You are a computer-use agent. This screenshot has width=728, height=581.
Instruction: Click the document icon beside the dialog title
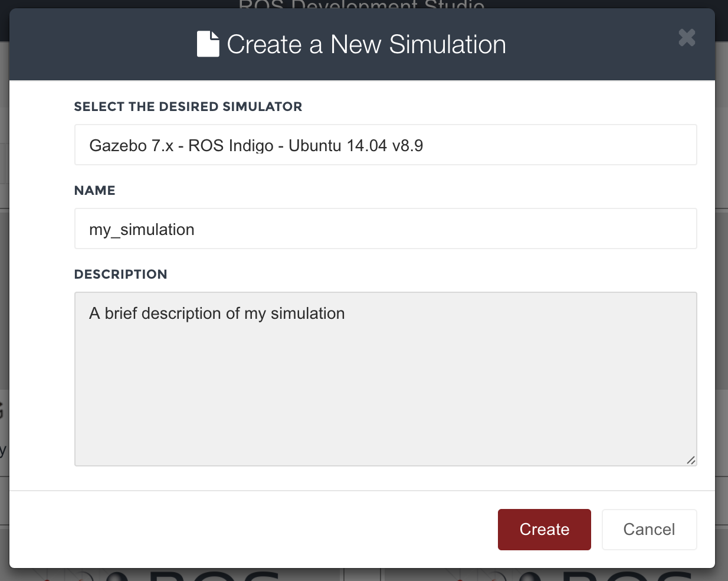pyautogui.click(x=208, y=44)
